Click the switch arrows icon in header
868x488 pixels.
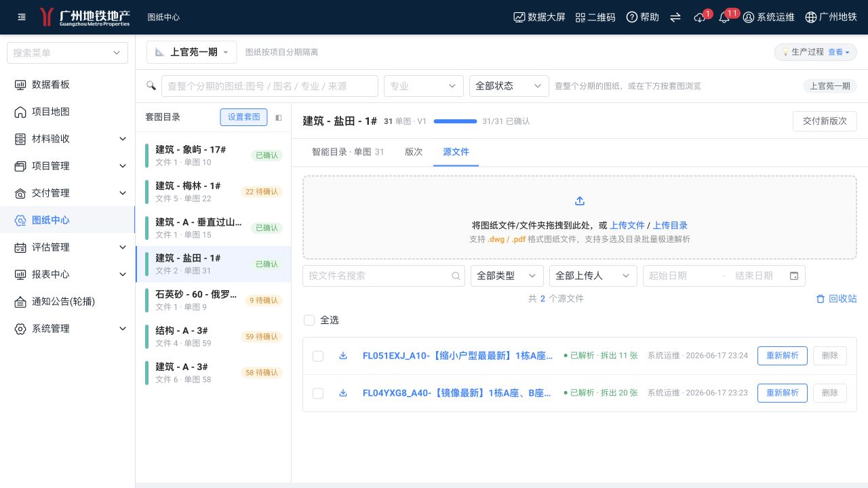(675, 17)
